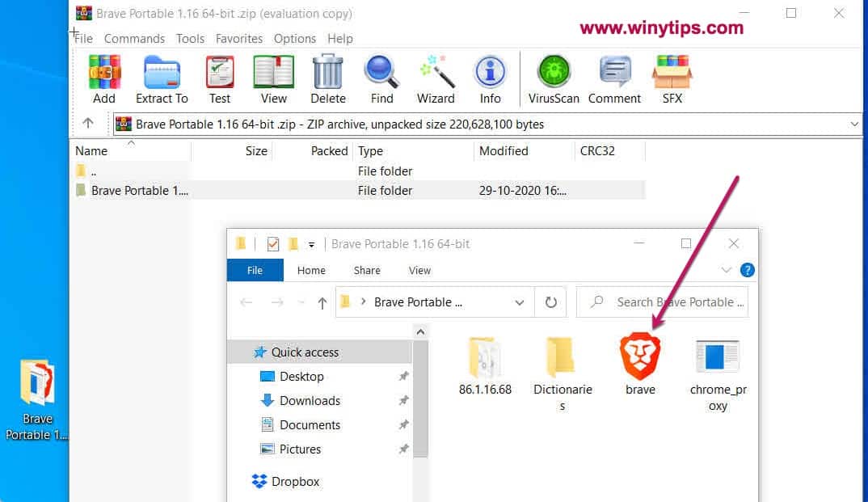Show archive Info

pyautogui.click(x=490, y=79)
